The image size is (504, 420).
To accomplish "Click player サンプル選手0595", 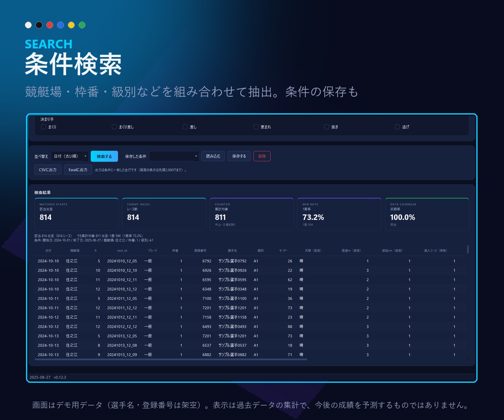I will click(233, 280).
